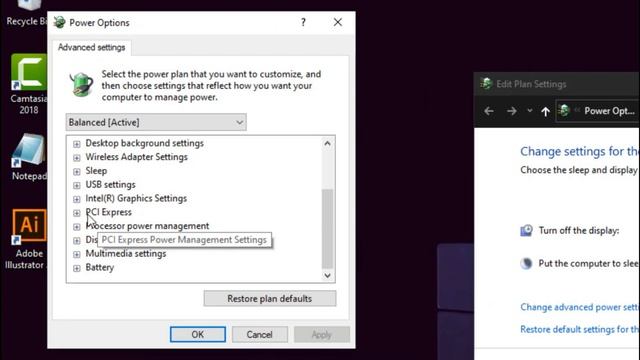
Task: Open Recycle Bin desktop icon
Action: point(27,13)
